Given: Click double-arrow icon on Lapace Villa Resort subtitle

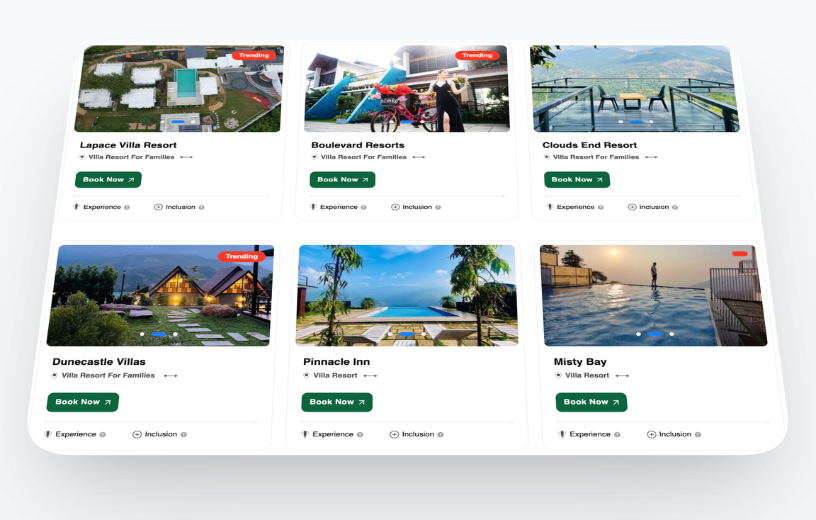Looking at the screenshot, I should [x=186, y=157].
